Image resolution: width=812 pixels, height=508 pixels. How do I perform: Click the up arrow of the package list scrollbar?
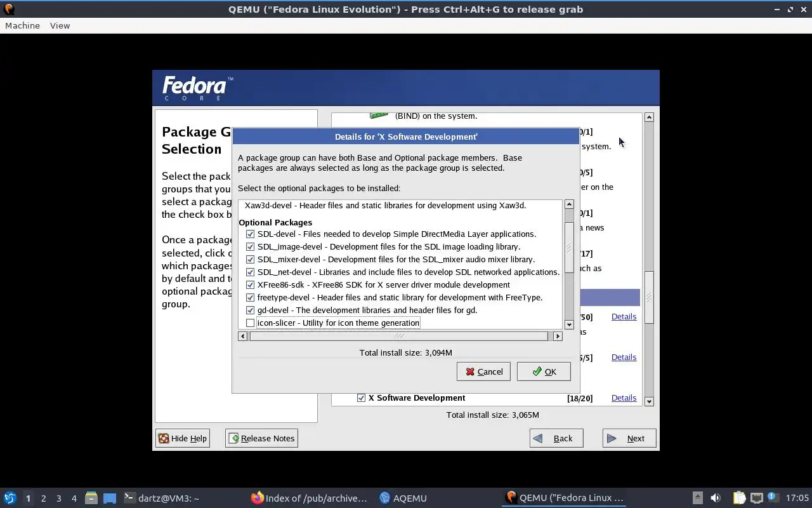tap(569, 204)
